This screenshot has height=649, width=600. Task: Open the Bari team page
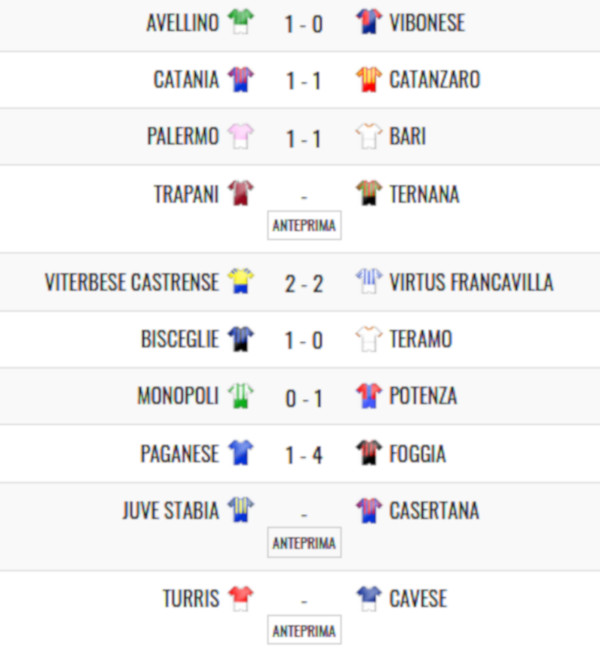pos(407,137)
